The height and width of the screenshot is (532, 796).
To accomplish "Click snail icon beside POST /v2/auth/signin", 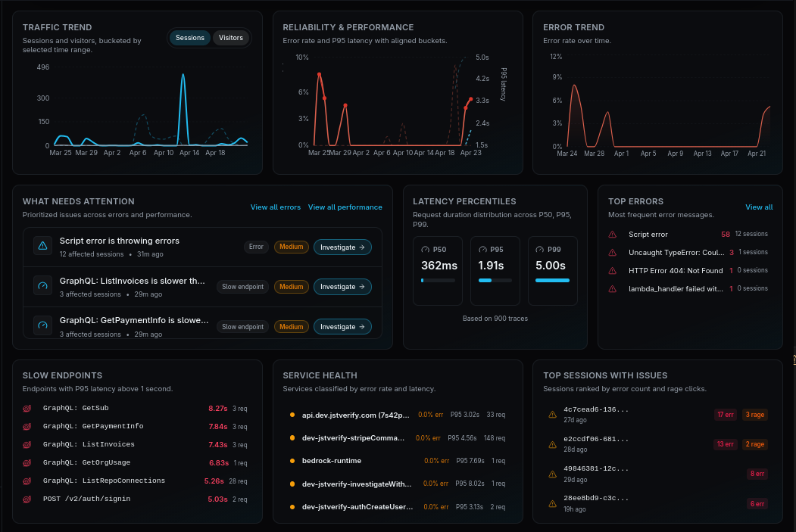I will click(27, 499).
